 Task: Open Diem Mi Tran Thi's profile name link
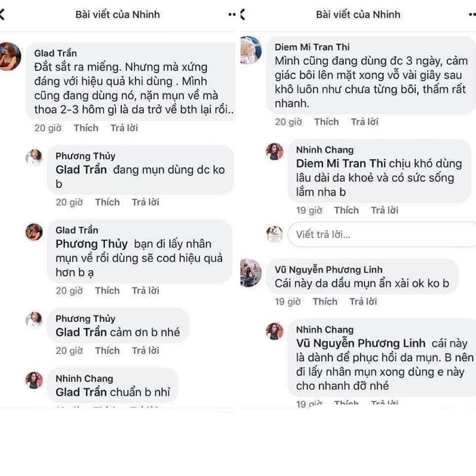(311, 47)
